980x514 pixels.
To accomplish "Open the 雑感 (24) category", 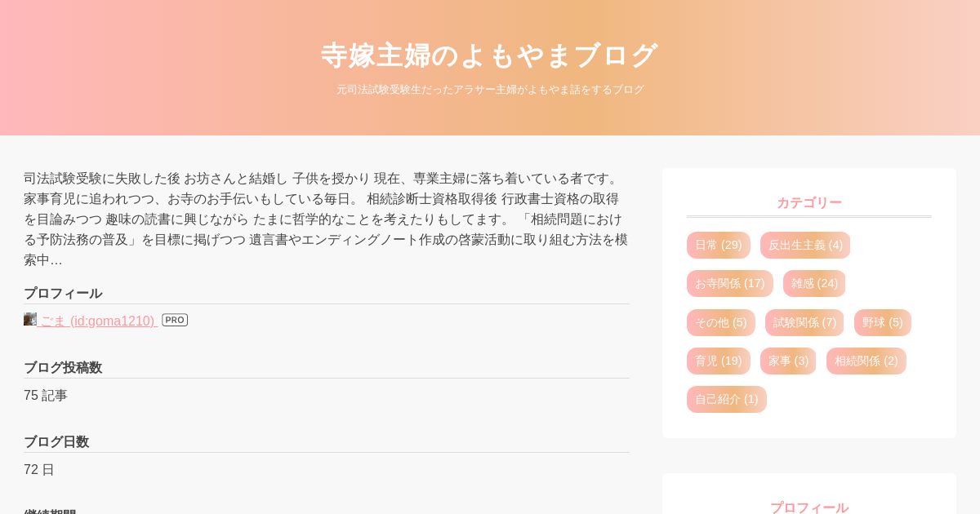I will [x=814, y=283].
